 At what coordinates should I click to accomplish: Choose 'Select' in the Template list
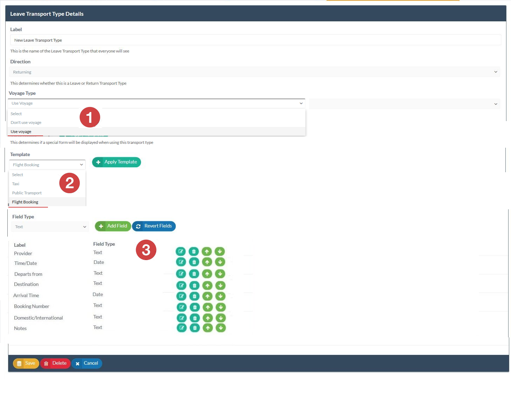pyautogui.click(x=47, y=175)
